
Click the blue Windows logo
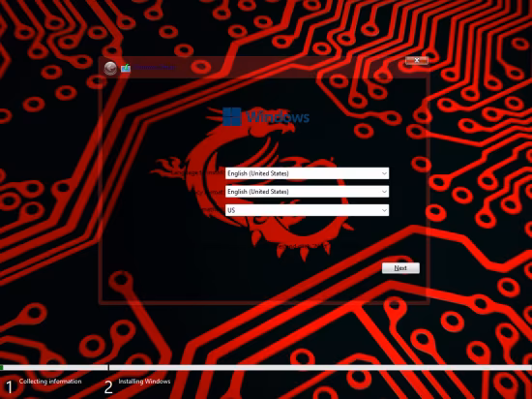pyautogui.click(x=232, y=116)
